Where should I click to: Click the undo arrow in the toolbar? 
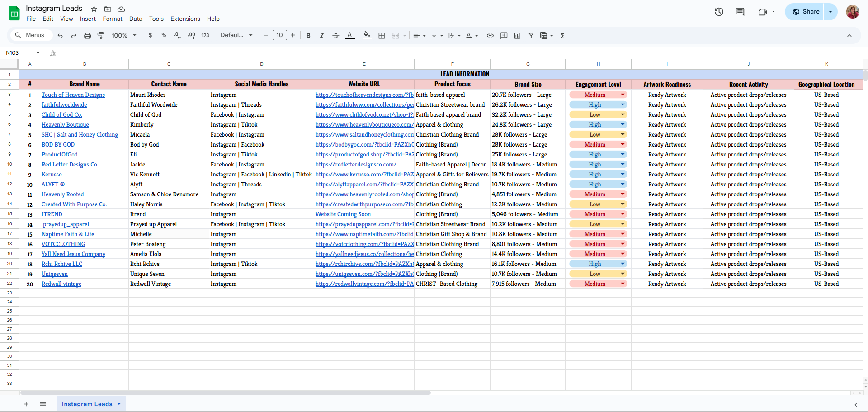(60, 36)
